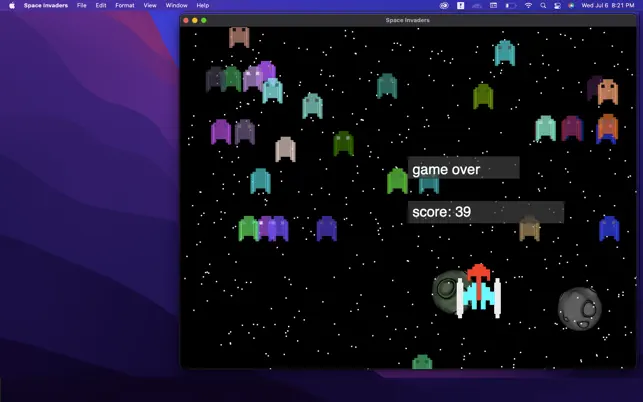Click the olive green alien invader
Screen dimensions: 643x402
point(483,96)
